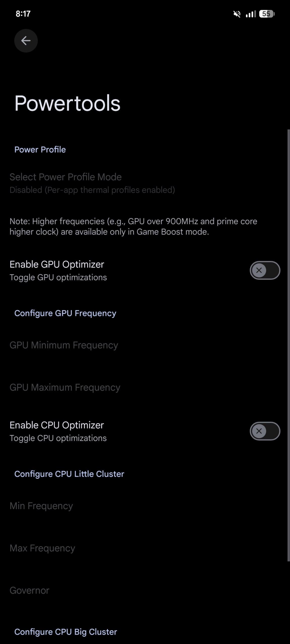
Task: Tap the signal strength icon
Action: [x=251, y=14]
